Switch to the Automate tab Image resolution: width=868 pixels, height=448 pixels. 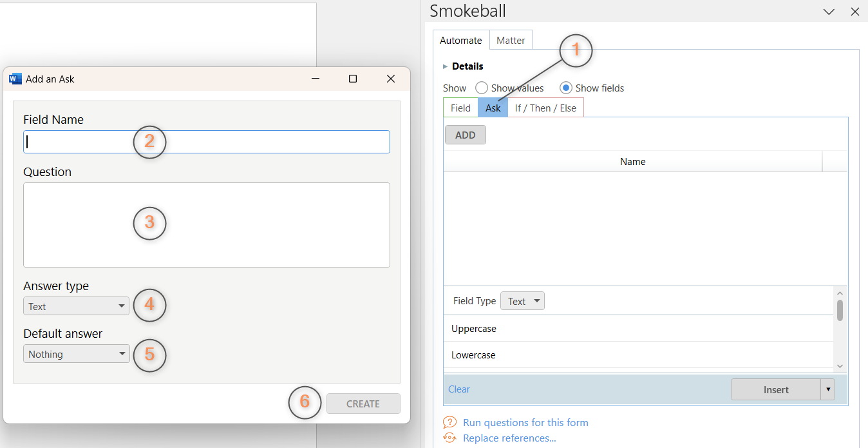click(x=461, y=40)
